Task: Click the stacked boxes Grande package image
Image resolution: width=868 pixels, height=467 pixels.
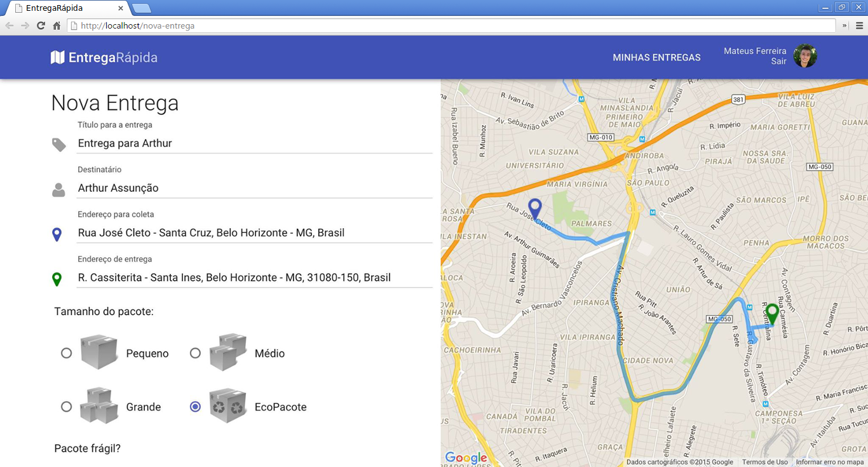Action: click(x=99, y=405)
